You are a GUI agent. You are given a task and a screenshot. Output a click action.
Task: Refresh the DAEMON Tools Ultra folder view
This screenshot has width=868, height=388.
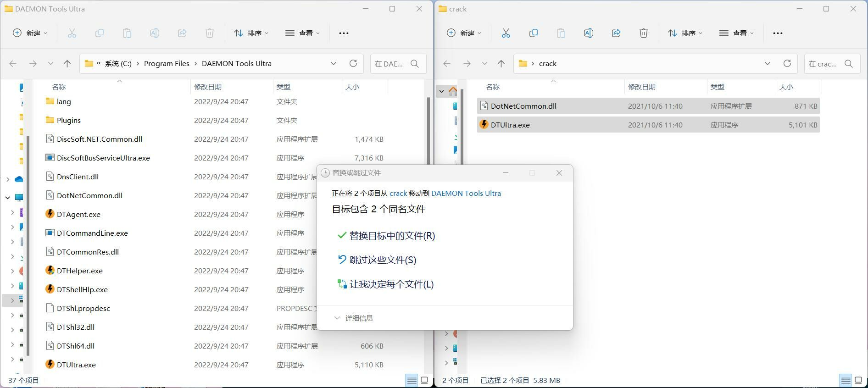click(x=353, y=64)
